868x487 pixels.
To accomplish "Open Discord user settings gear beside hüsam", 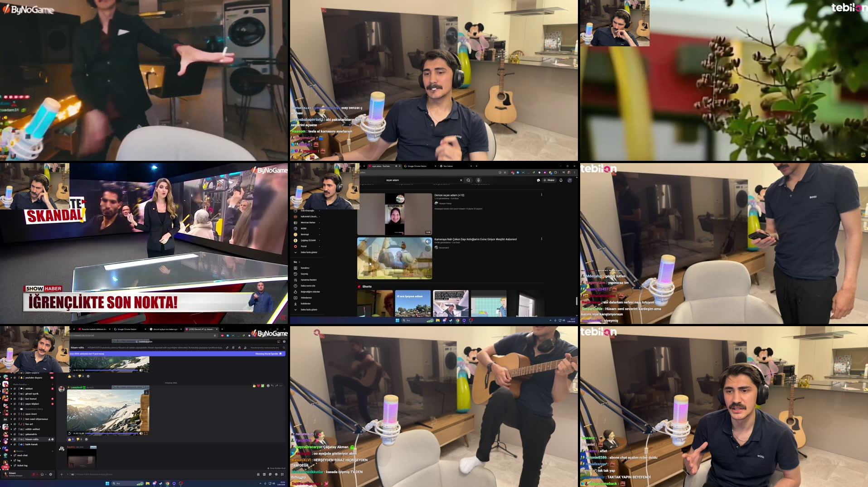I will pos(51,474).
